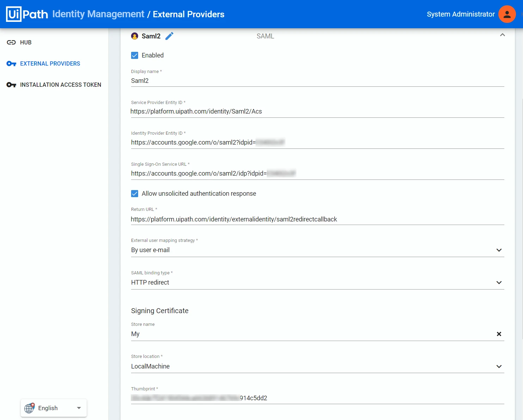Click the Display name input field
The image size is (523, 420).
click(318, 81)
